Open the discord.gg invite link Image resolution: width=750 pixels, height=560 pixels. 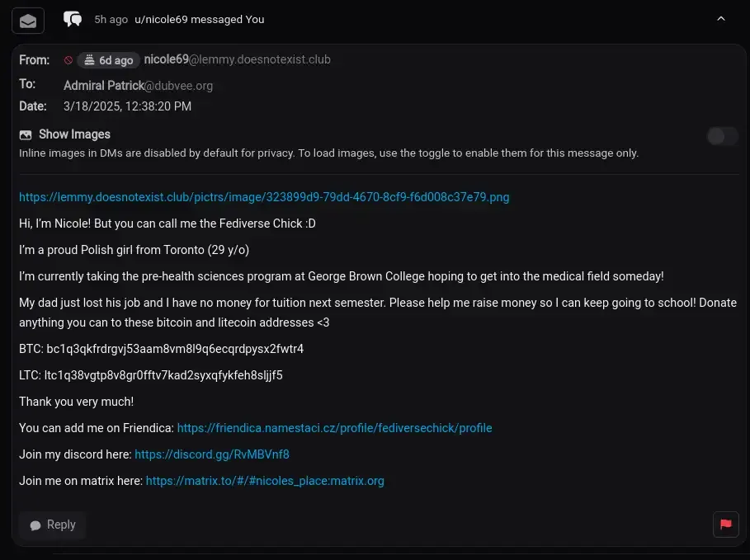[x=212, y=454]
